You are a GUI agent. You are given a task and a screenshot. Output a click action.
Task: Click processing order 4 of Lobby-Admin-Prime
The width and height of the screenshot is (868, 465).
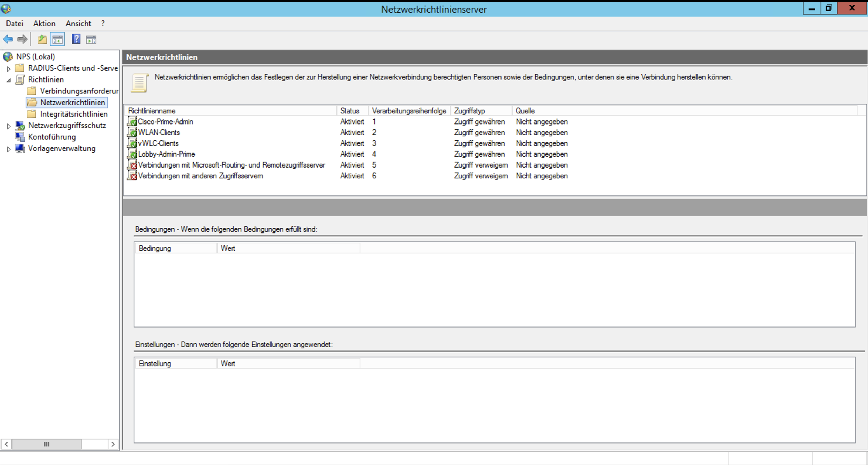(374, 154)
